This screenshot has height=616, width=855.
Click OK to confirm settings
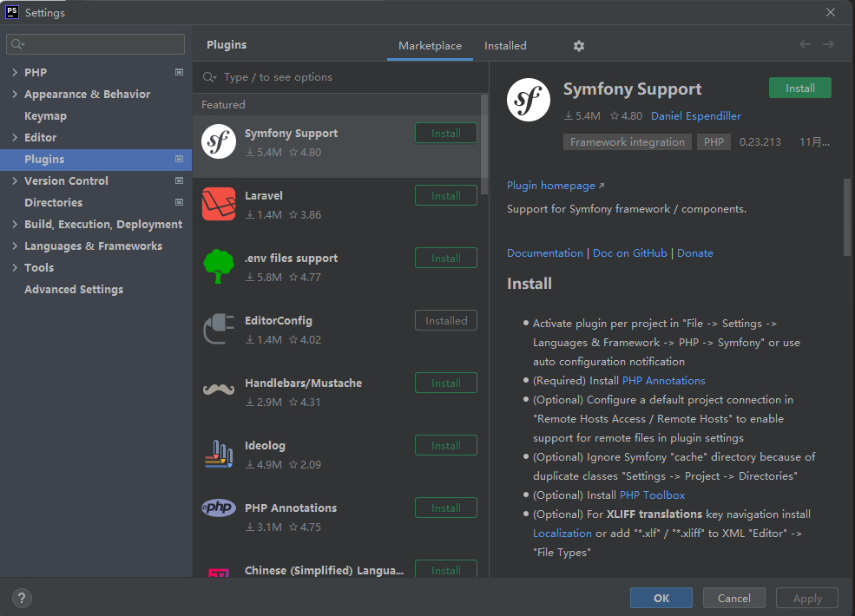tap(661, 598)
